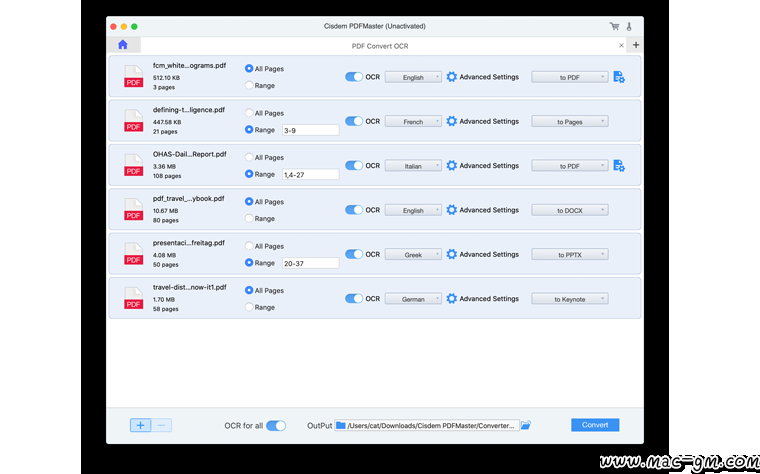This screenshot has width=760, height=474.
Task: Toggle OCR switch for presentaci...freitag.pdf
Action: tap(354, 254)
